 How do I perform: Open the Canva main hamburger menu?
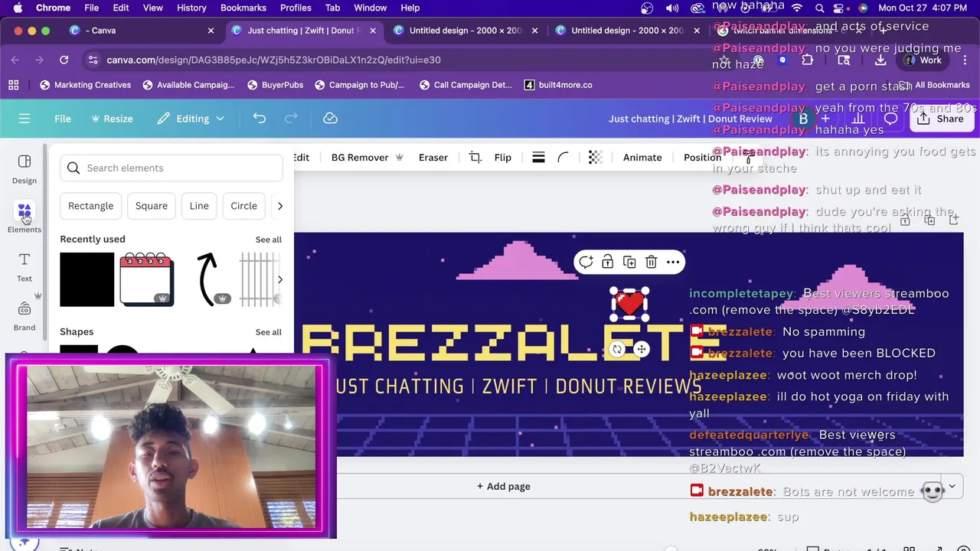click(x=24, y=119)
